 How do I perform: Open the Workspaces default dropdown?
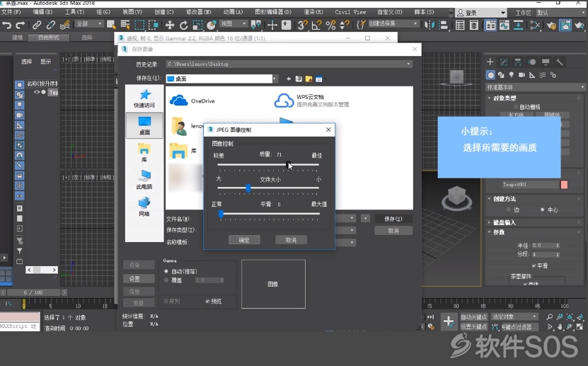click(x=560, y=13)
